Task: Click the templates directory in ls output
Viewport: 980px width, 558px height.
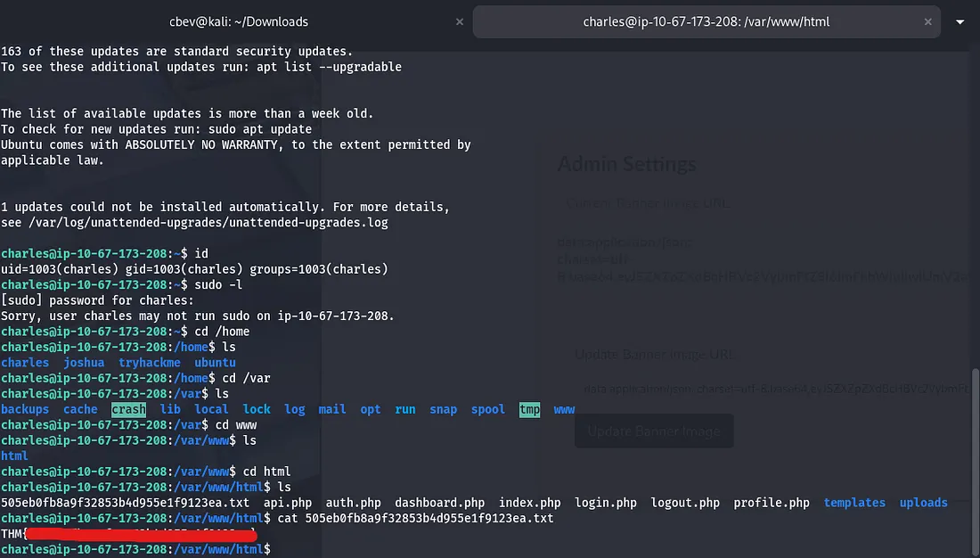Action: pyautogui.click(x=854, y=503)
